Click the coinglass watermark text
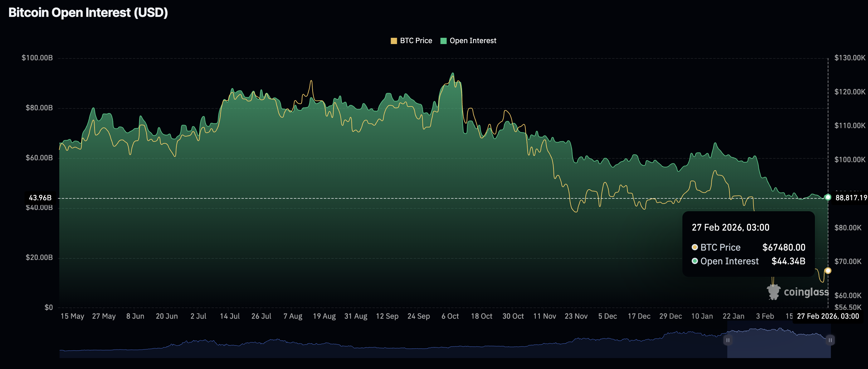The height and width of the screenshot is (369, 868). 806,292
